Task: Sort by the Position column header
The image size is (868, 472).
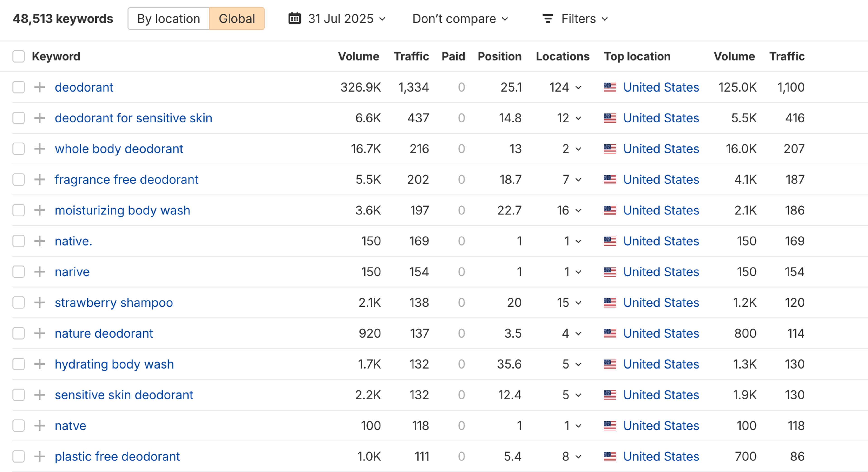Action: (x=499, y=56)
